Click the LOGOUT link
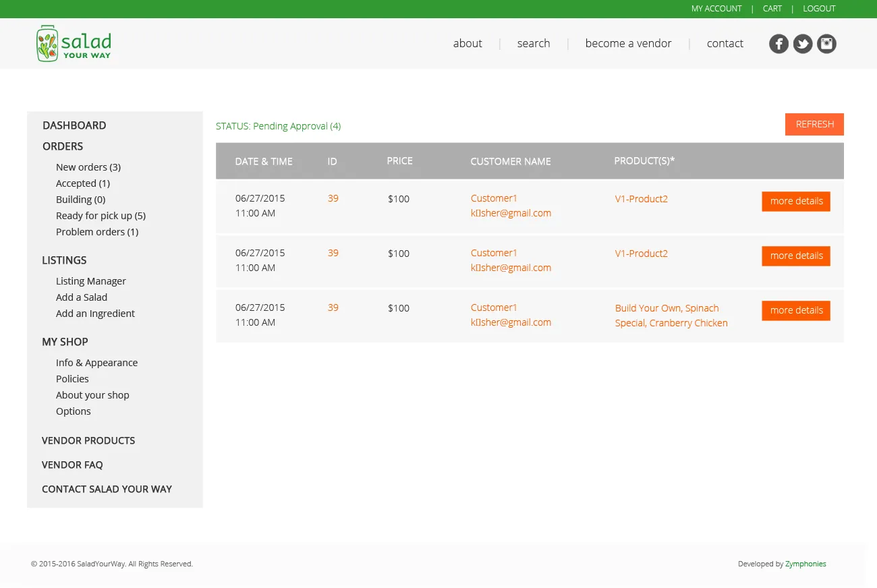The height and width of the screenshot is (588, 877). pos(819,9)
